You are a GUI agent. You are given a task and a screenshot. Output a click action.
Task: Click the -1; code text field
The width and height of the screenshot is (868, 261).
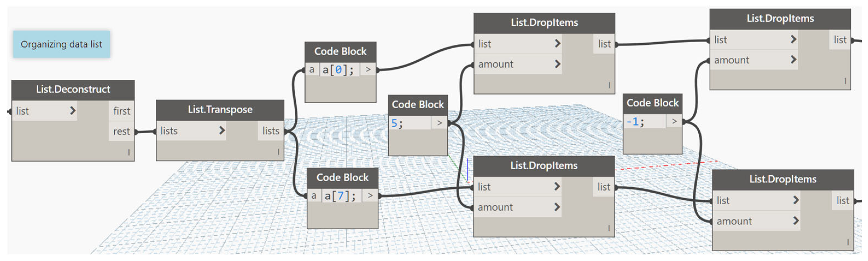pyautogui.click(x=644, y=121)
